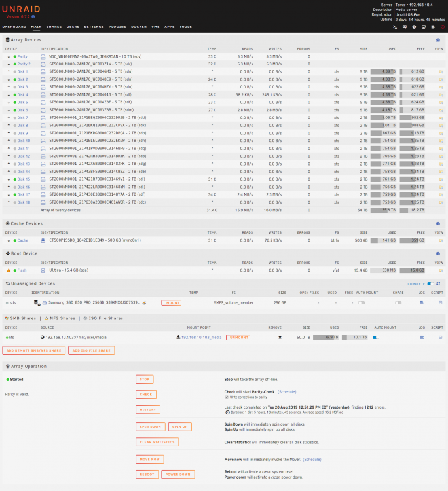Open the Dashboard tab
This screenshot has width=448, height=491.
[x=14, y=27]
